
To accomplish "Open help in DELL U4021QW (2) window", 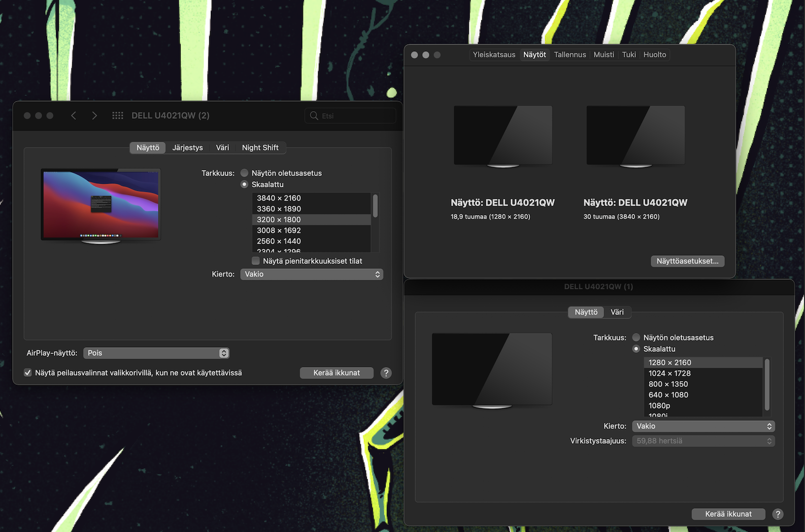I will click(x=386, y=373).
